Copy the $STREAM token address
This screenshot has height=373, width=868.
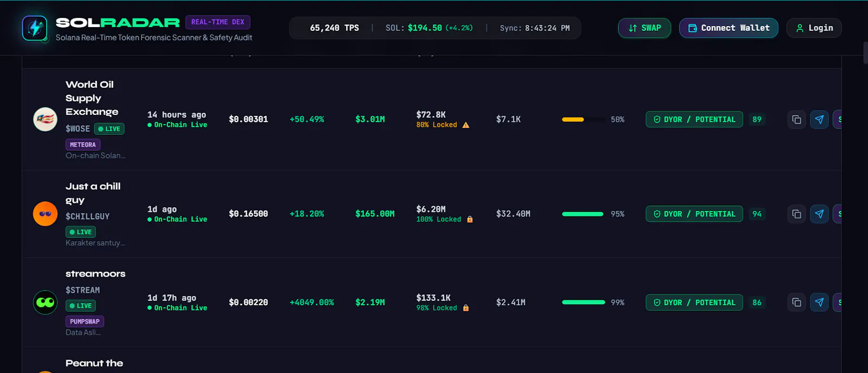[x=796, y=303]
